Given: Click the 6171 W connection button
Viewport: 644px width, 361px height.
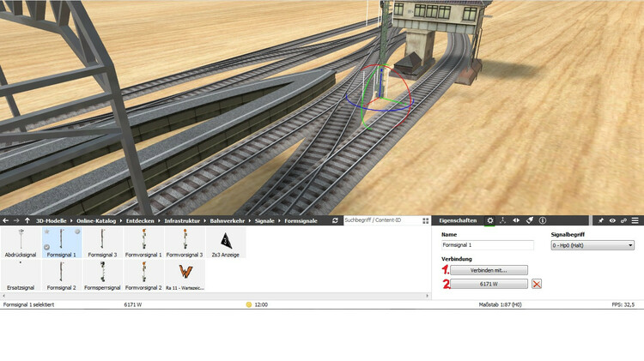Looking at the screenshot, I should pyautogui.click(x=489, y=284).
